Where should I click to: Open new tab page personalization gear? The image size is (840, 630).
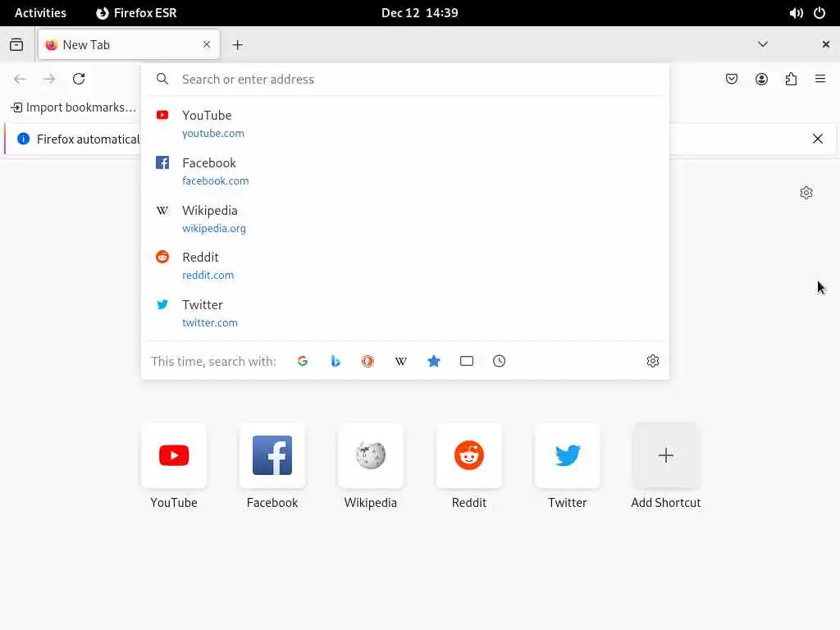[x=806, y=193]
